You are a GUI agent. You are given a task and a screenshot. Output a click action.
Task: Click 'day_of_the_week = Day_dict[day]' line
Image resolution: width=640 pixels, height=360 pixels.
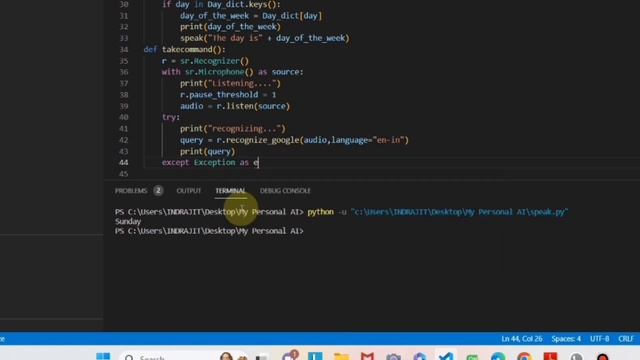(x=251, y=16)
